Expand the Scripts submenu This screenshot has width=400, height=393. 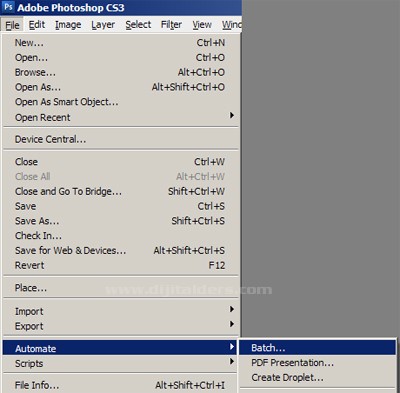(120, 363)
